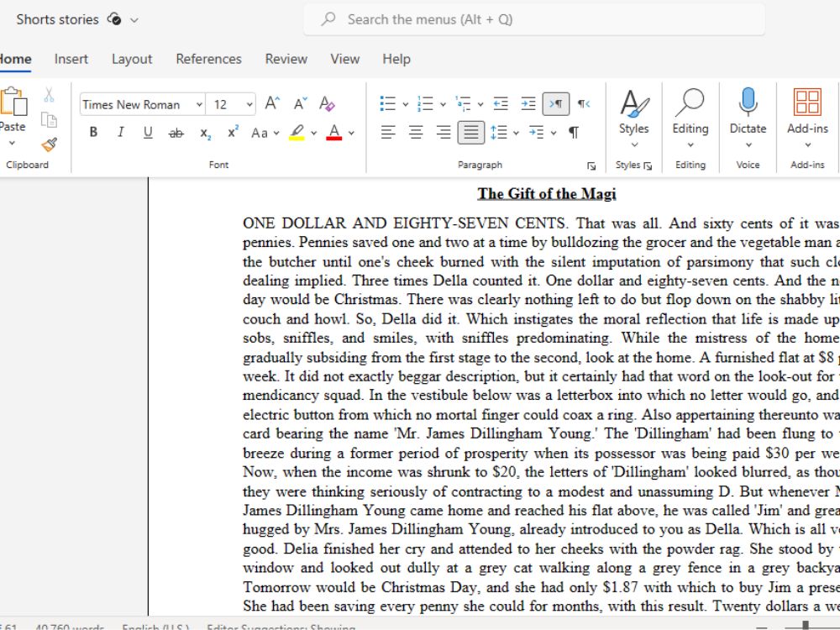Open Paragraph dialog launcher

point(591,166)
